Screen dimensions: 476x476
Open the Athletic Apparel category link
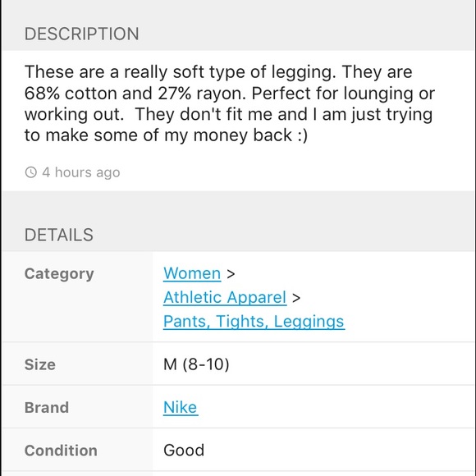coord(225,297)
